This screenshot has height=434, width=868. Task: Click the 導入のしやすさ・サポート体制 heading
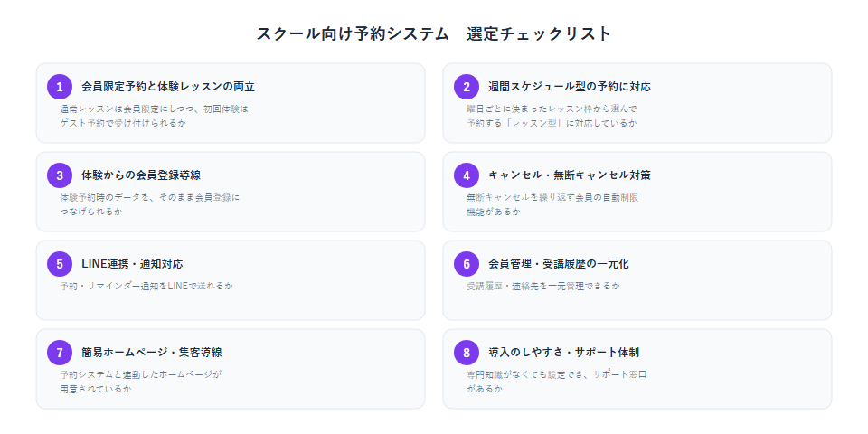[564, 353]
